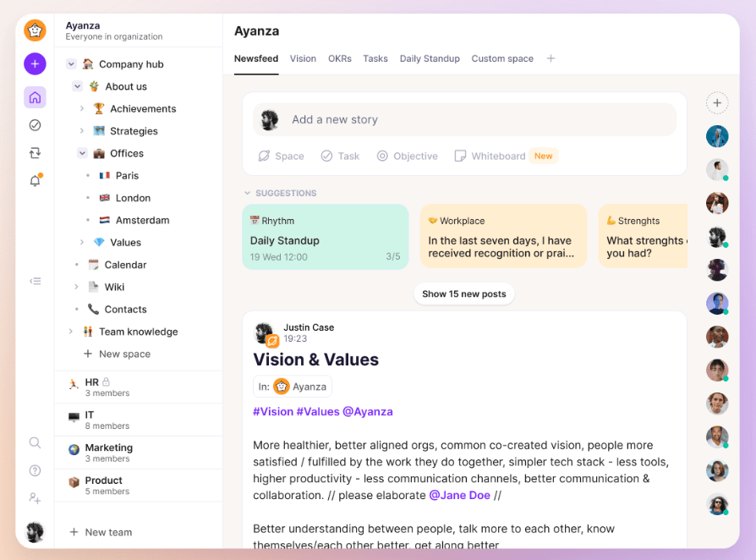Open the Task icon in the story composer

328,156
